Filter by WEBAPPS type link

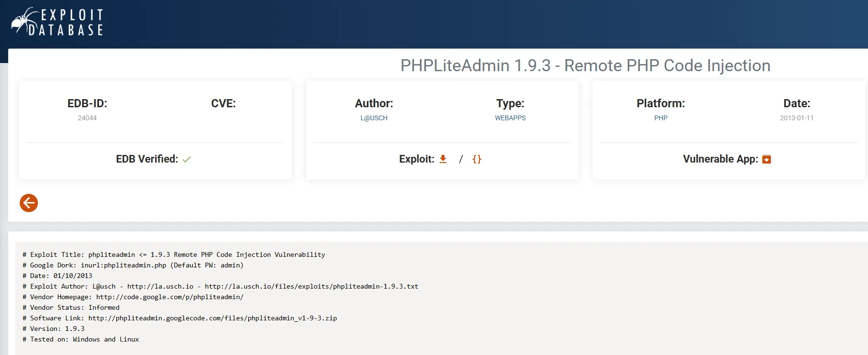[x=510, y=118]
